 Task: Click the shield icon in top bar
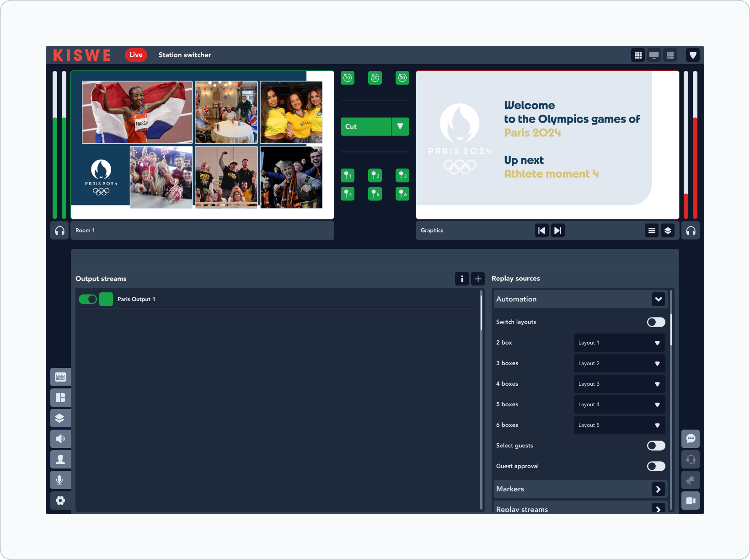pyautogui.click(x=693, y=55)
